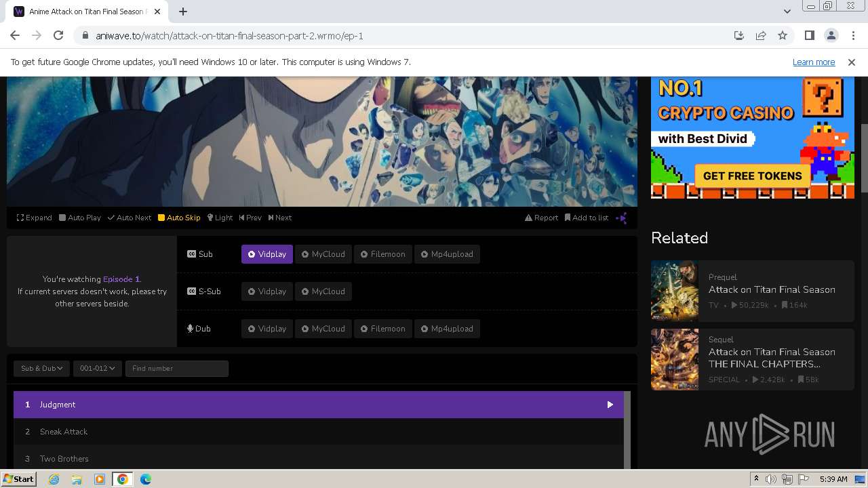
Task: Click network icon in system tray
Action: [x=787, y=479]
